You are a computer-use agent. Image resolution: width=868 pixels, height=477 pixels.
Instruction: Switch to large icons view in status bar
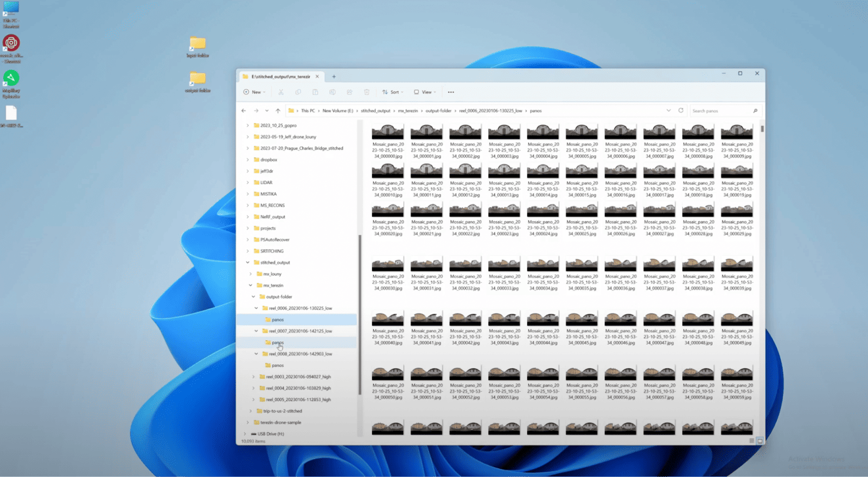[759, 441]
